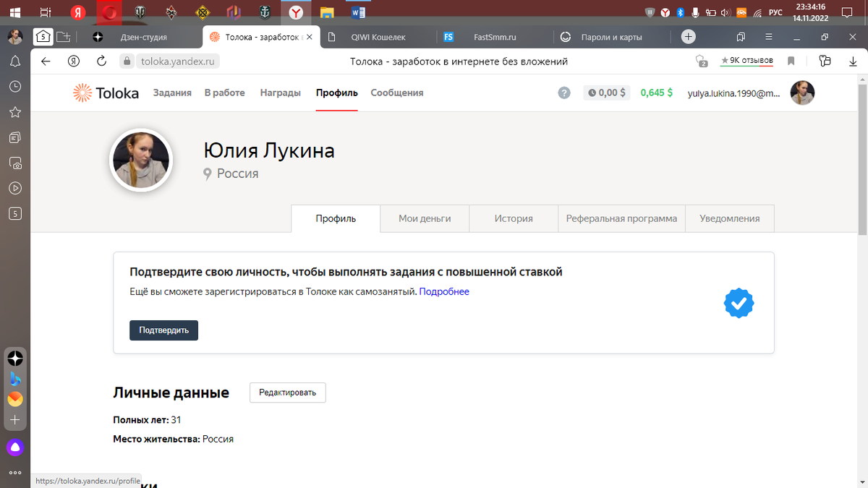Viewport: 868px width, 488px height.
Task: Open the Toloka help question mark
Action: point(564,93)
